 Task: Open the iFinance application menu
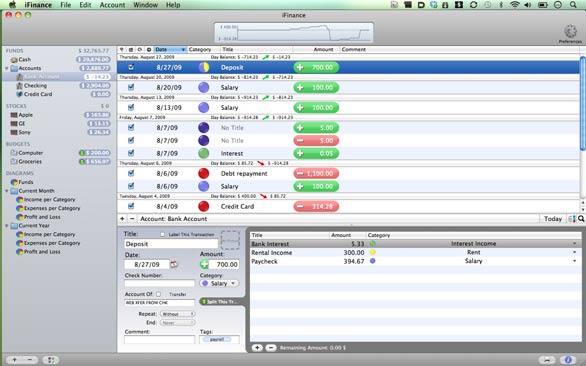tap(38, 5)
